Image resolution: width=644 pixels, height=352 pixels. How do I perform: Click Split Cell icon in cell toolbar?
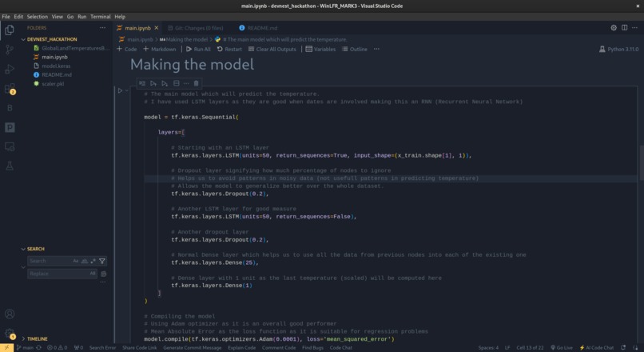click(177, 83)
